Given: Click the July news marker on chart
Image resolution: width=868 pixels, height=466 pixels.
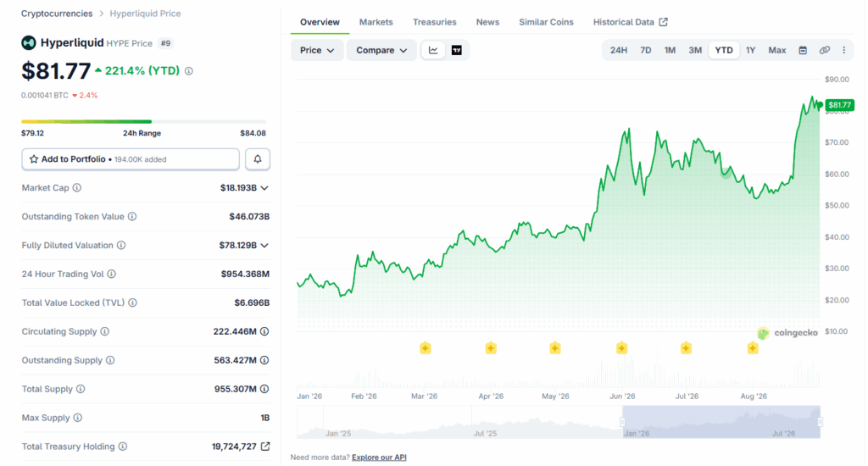Looking at the screenshot, I should [686, 348].
